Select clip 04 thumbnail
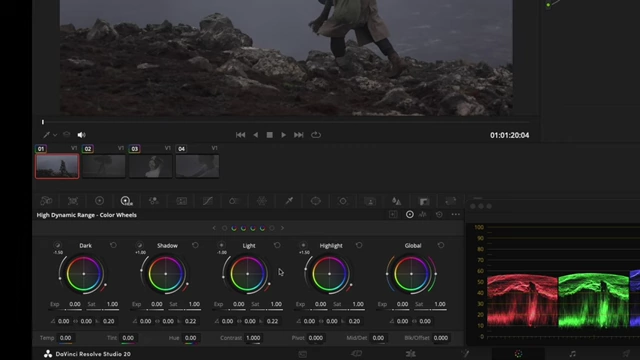 (x=198, y=166)
